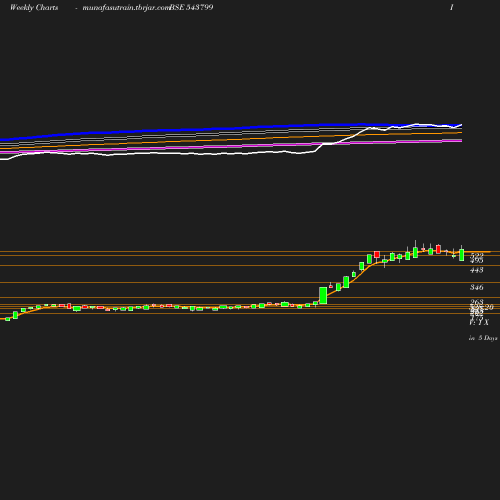500x500 pixels.
Task: Select the last green candle on the right
Action: pos(462,255)
